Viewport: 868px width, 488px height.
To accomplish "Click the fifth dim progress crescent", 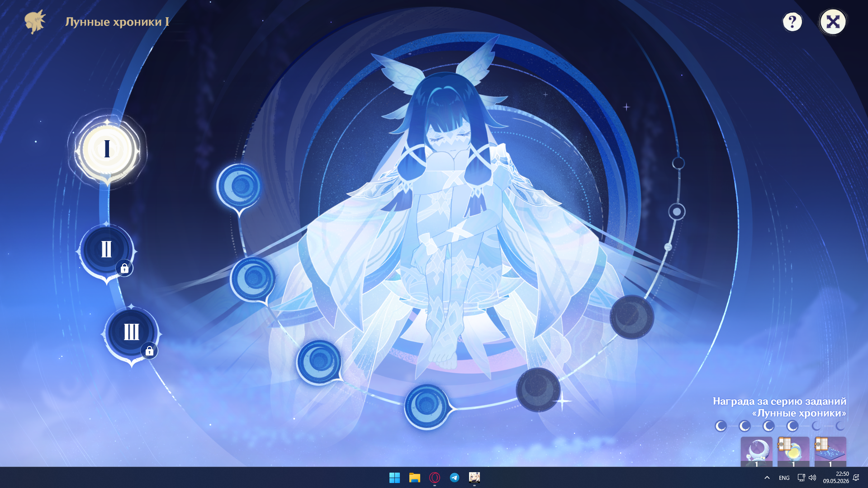I will [x=816, y=426].
